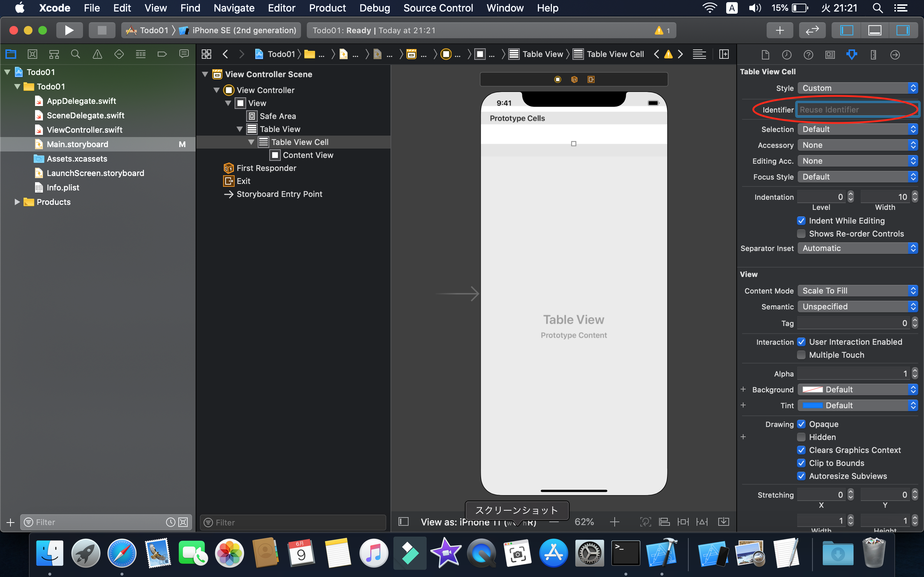Image resolution: width=924 pixels, height=577 pixels.
Task: Click the Reuse Identifier text field
Action: (x=857, y=110)
